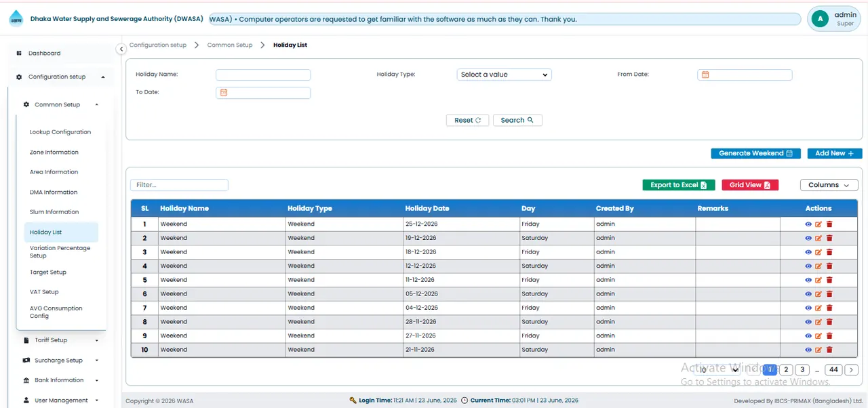Edit the holiday dated 04-12-2026

coord(818,308)
